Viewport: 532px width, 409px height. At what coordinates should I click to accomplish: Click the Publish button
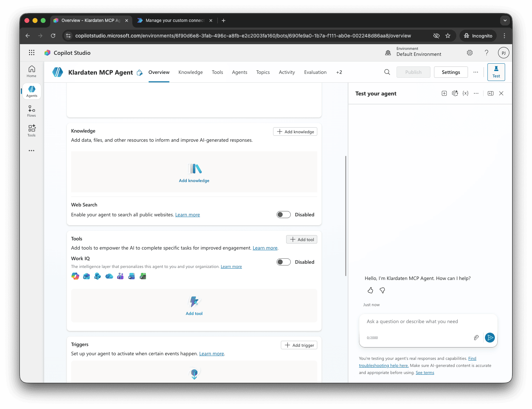pos(414,72)
